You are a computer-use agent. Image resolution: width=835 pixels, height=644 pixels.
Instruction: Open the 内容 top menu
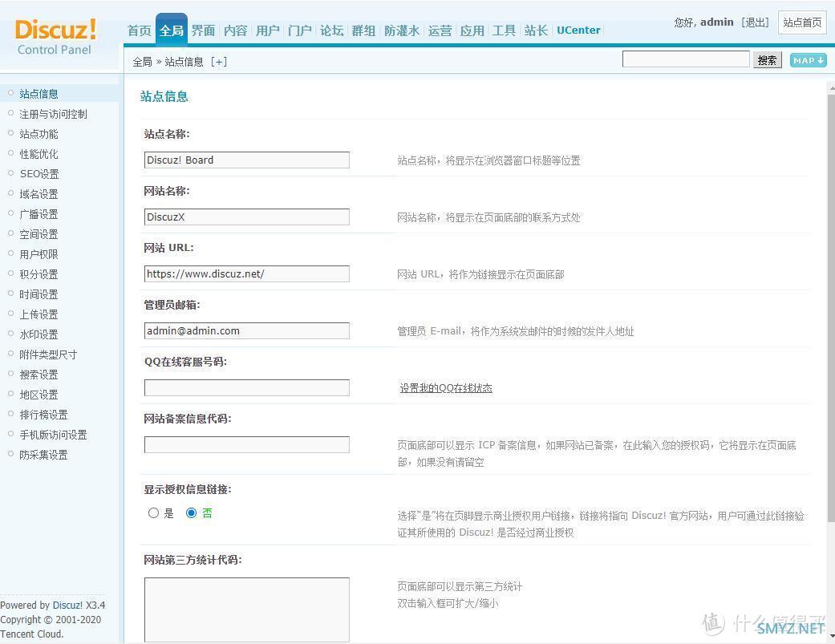235,30
